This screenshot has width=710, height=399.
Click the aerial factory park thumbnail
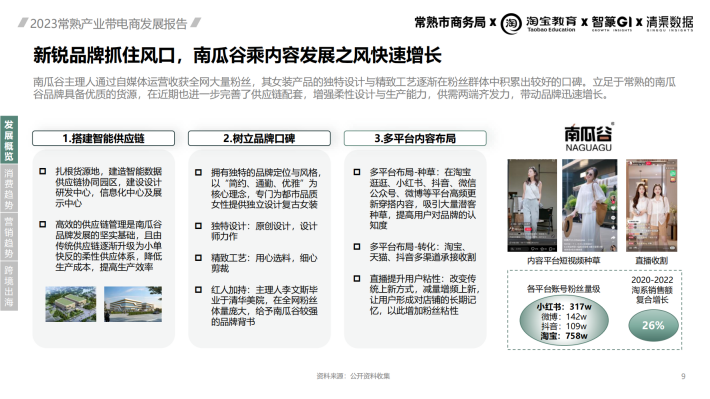tap(71, 304)
